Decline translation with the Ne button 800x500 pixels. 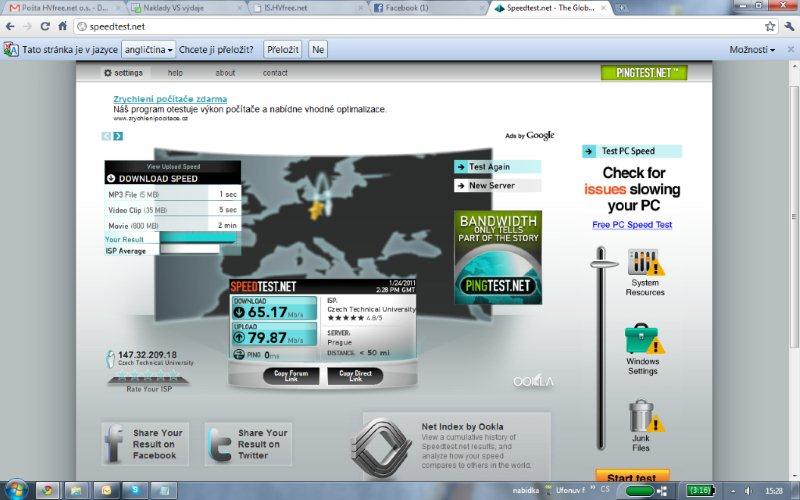coord(318,49)
